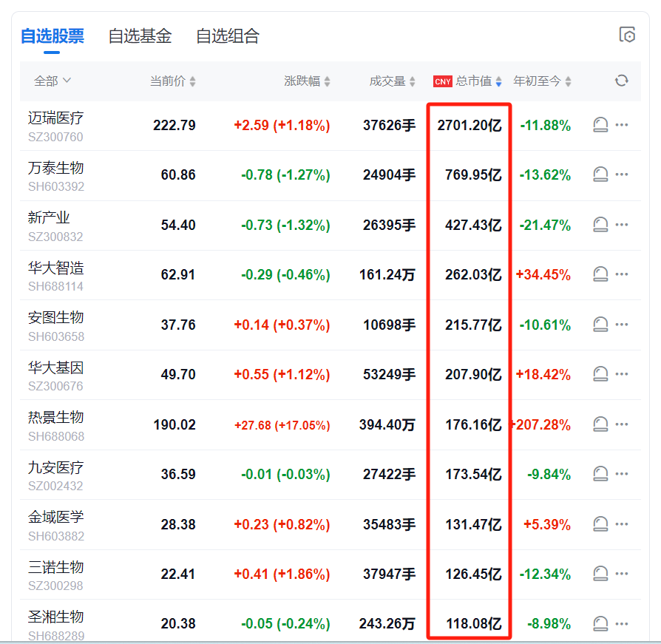Open 安图生物 stock page
Image resolution: width=661 pixels, height=644 pixels.
(x=55, y=318)
